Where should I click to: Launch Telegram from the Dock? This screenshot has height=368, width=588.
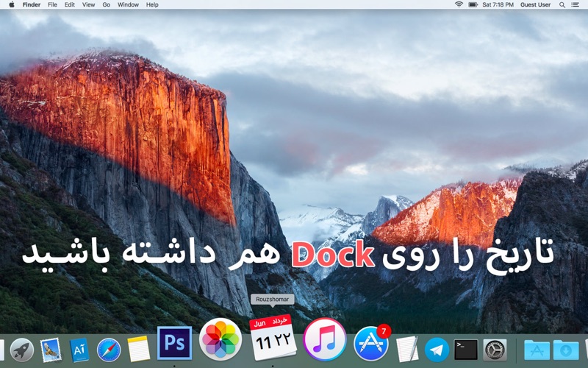(437, 350)
